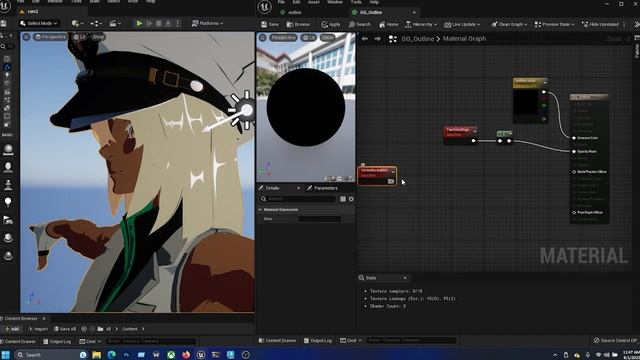Screen dimensions: 640x360
Task: Toggle Details property matrix grid icon
Action: (x=343, y=199)
